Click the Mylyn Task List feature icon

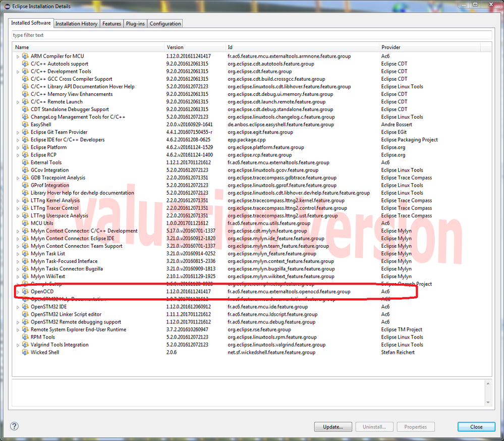25,254
